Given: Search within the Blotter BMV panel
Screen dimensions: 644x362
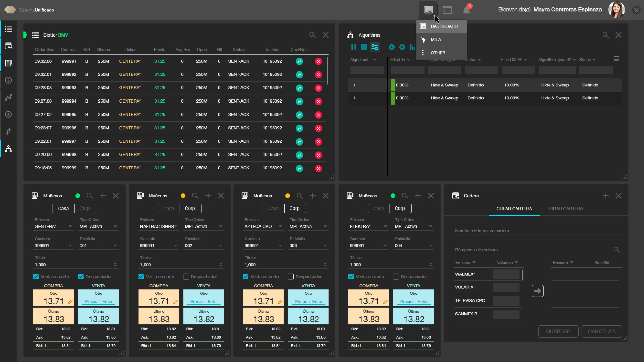Looking at the screenshot, I should [x=312, y=35].
